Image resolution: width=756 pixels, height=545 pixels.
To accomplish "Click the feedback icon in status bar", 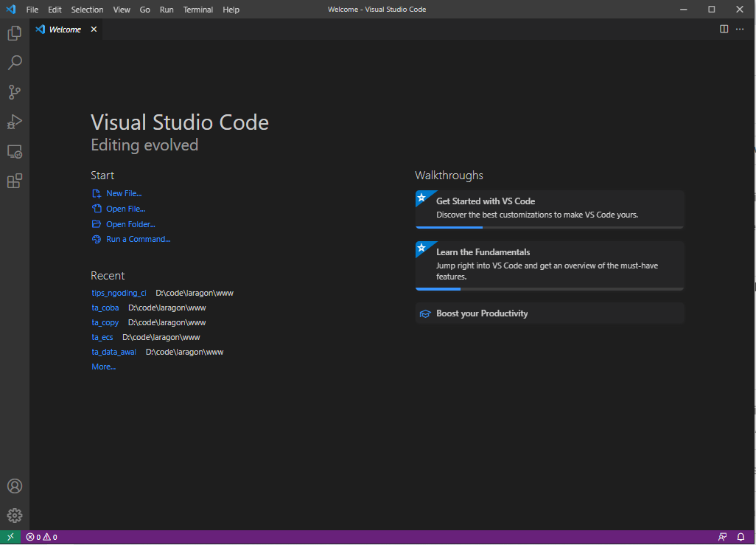I will tap(722, 537).
